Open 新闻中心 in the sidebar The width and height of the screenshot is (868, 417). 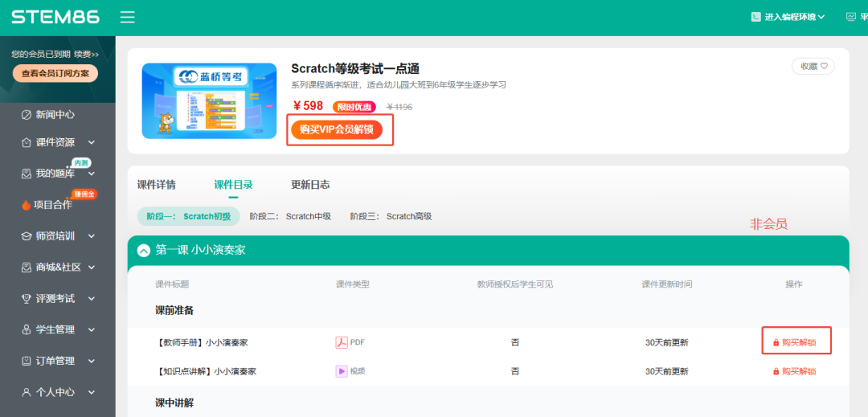[x=55, y=114]
